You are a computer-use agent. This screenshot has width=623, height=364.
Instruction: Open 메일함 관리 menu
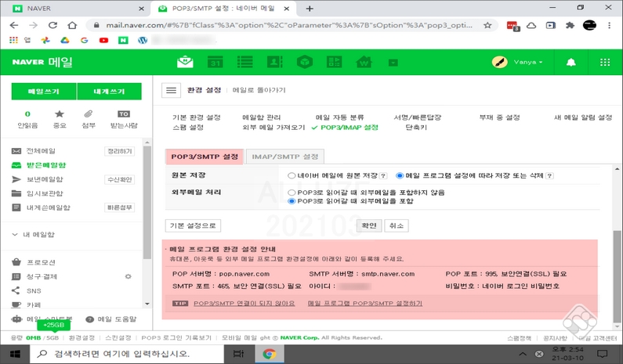[x=262, y=117]
